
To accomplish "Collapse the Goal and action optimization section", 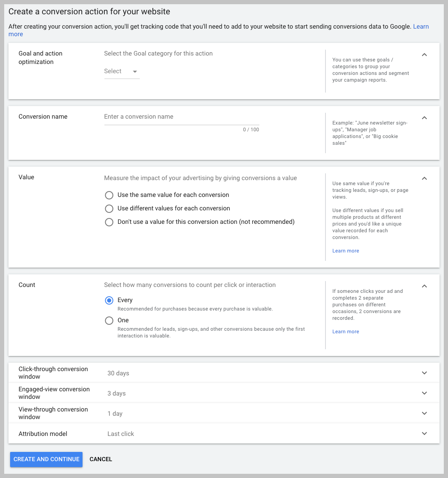I will (x=424, y=55).
